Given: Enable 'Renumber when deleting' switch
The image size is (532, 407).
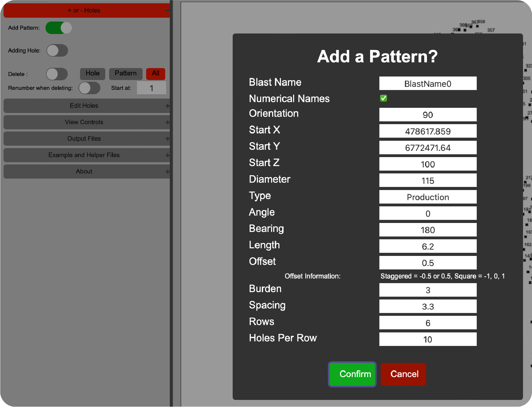Looking at the screenshot, I should 90,88.
